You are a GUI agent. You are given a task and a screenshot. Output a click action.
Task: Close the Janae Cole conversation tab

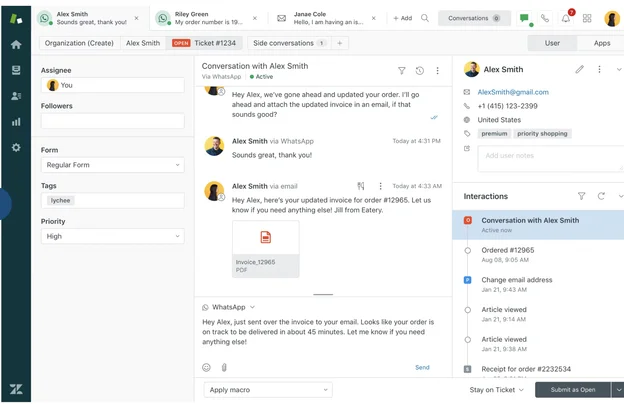pos(373,18)
